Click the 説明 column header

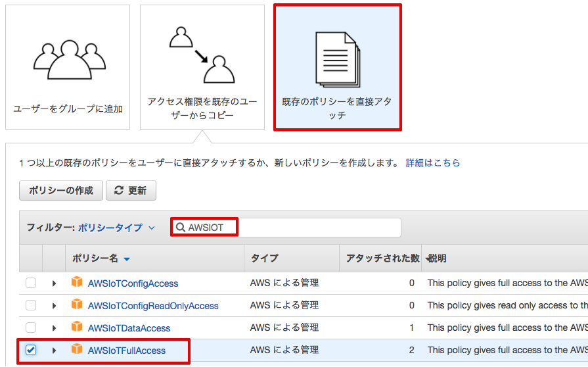click(438, 258)
